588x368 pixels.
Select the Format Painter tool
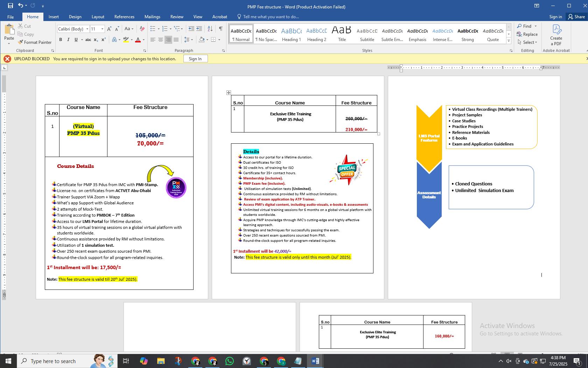pyautogui.click(x=34, y=42)
